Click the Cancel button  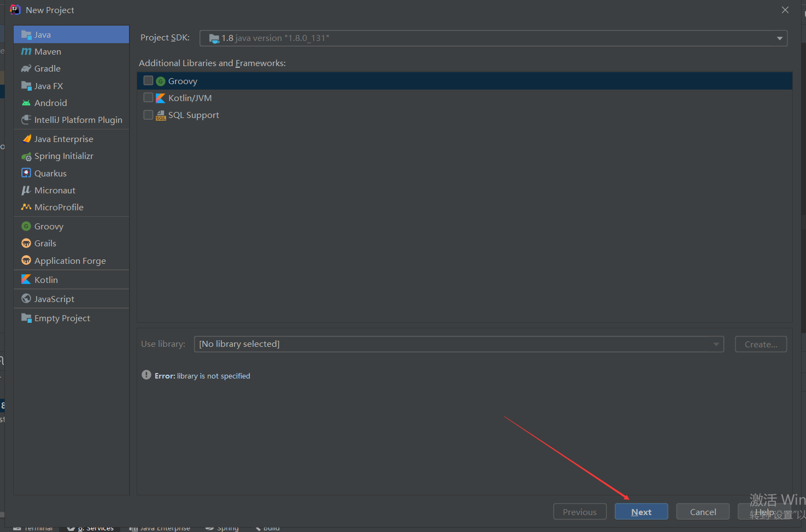coord(703,512)
